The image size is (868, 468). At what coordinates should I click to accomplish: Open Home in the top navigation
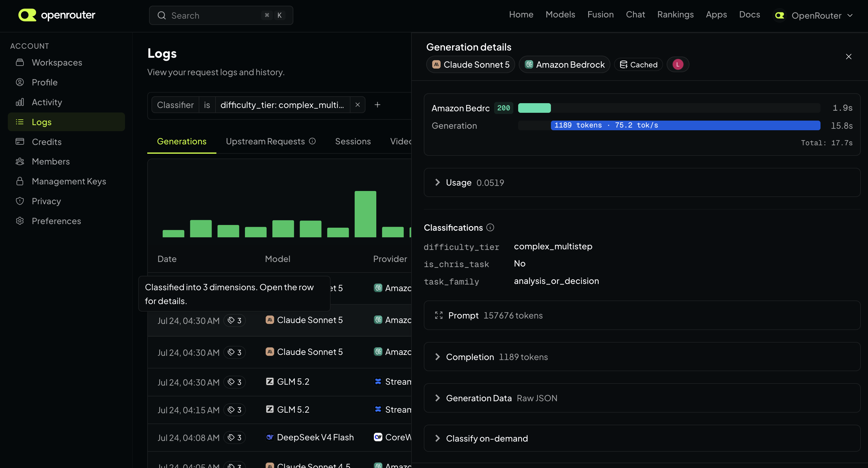521,14
